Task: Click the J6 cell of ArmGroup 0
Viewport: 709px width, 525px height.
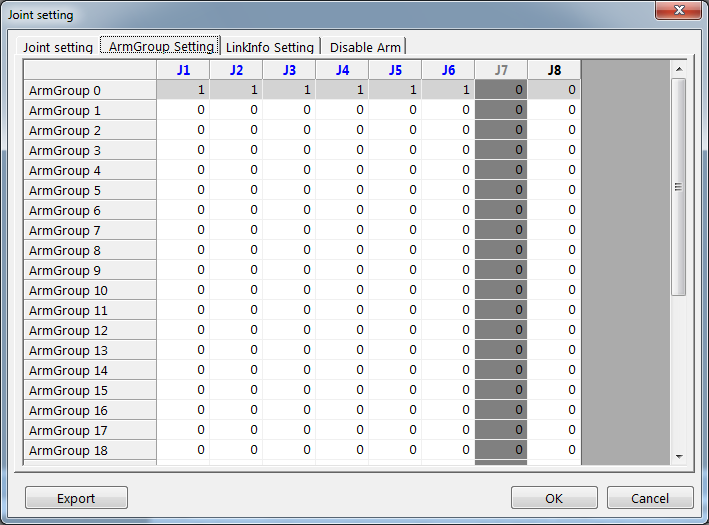Action: click(x=448, y=90)
